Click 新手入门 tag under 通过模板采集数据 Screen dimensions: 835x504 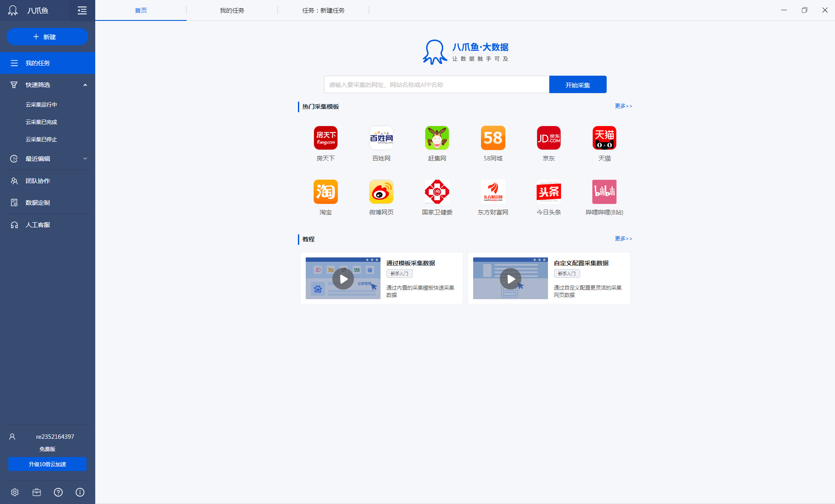[x=399, y=274]
